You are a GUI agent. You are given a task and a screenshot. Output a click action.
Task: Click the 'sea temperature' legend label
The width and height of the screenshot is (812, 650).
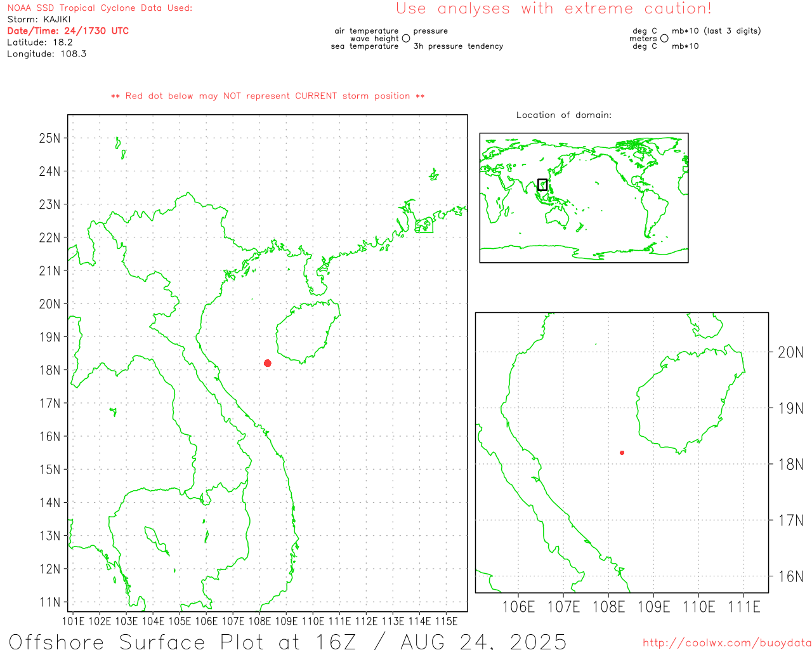[x=365, y=46]
